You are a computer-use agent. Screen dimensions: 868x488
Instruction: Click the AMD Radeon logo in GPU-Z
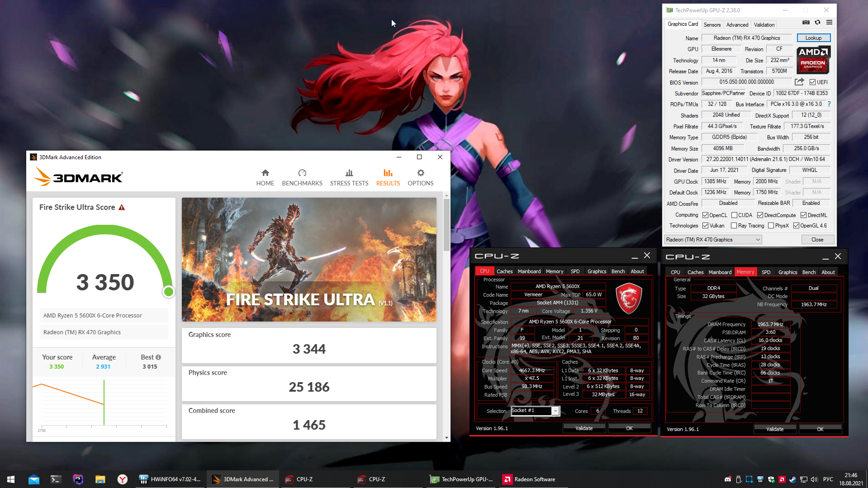point(813,60)
